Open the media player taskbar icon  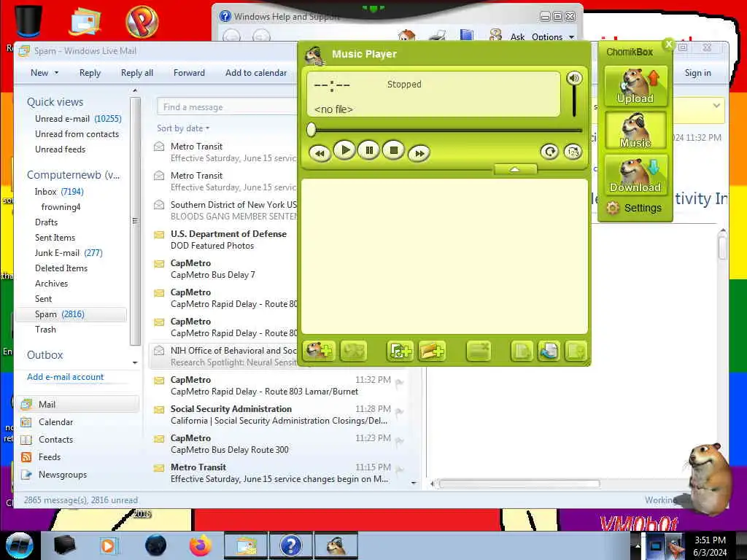click(x=108, y=545)
